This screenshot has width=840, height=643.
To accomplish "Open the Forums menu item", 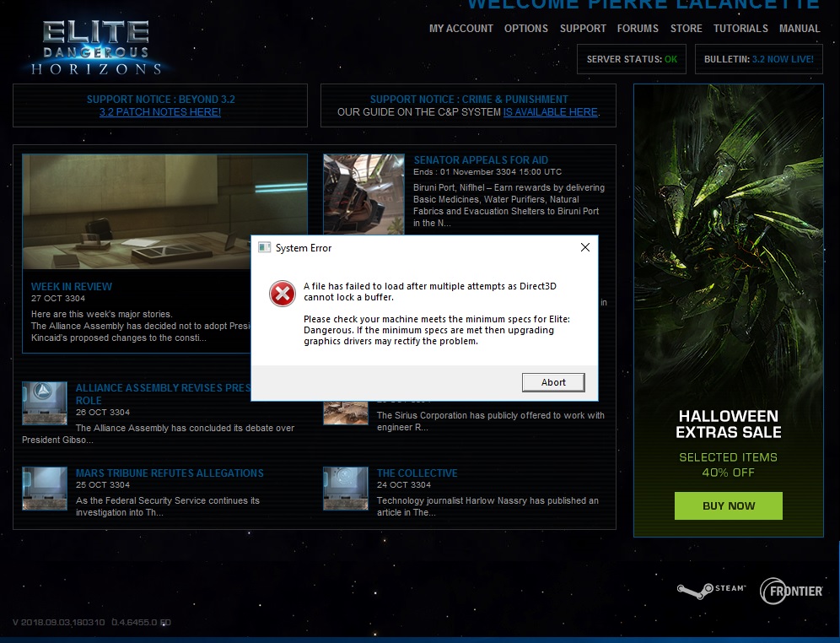I will [638, 29].
